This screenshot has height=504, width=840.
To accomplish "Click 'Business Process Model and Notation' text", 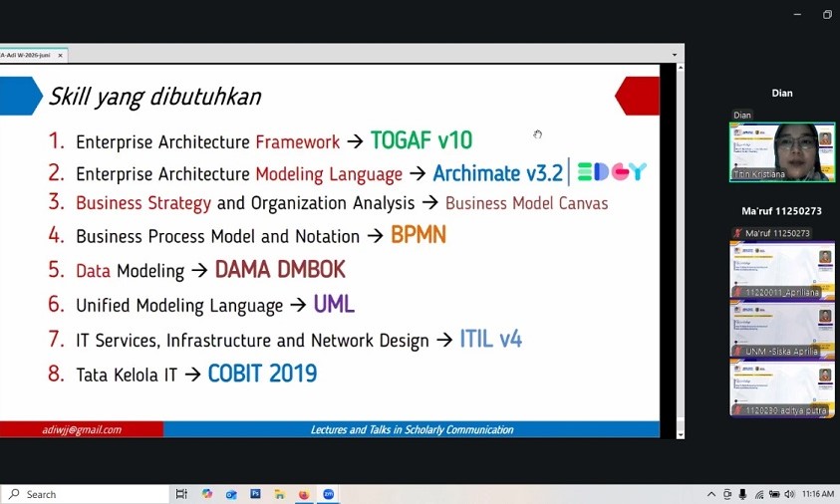I will (217, 236).
